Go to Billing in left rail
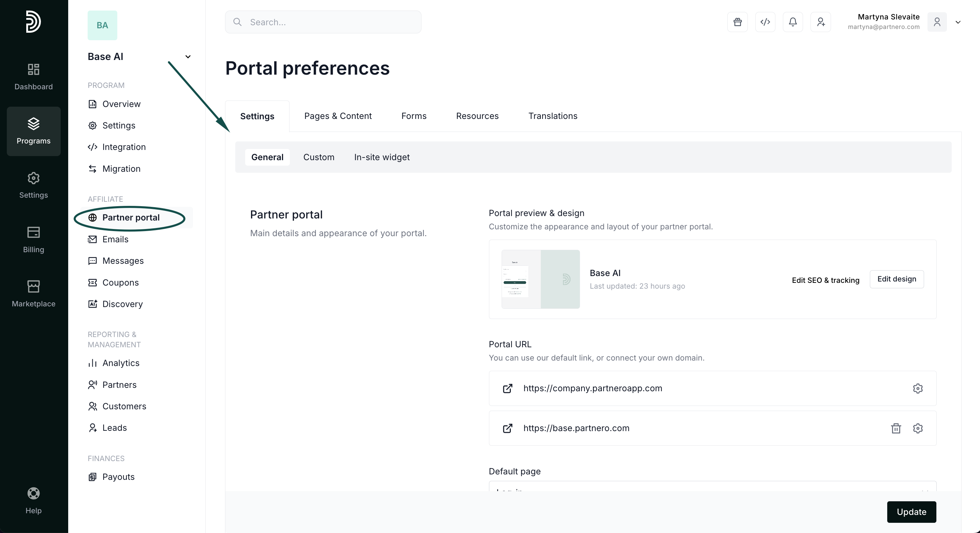The width and height of the screenshot is (980, 533). click(33, 240)
